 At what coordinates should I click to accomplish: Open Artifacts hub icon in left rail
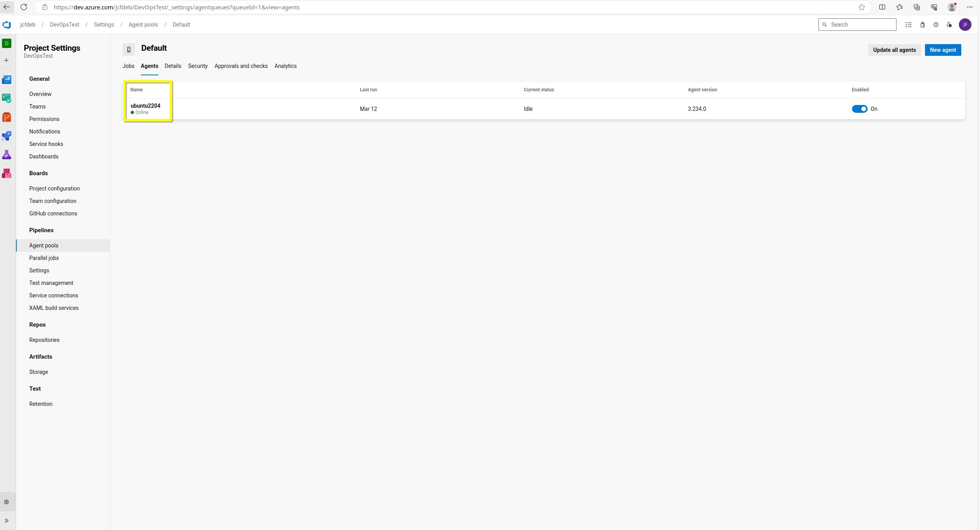point(7,173)
